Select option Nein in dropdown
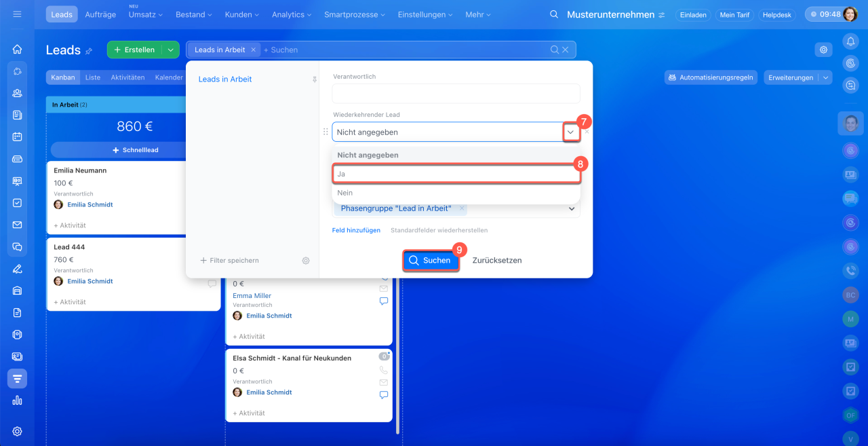Screen dimensions: 868x446 pyautogui.click(x=456, y=193)
